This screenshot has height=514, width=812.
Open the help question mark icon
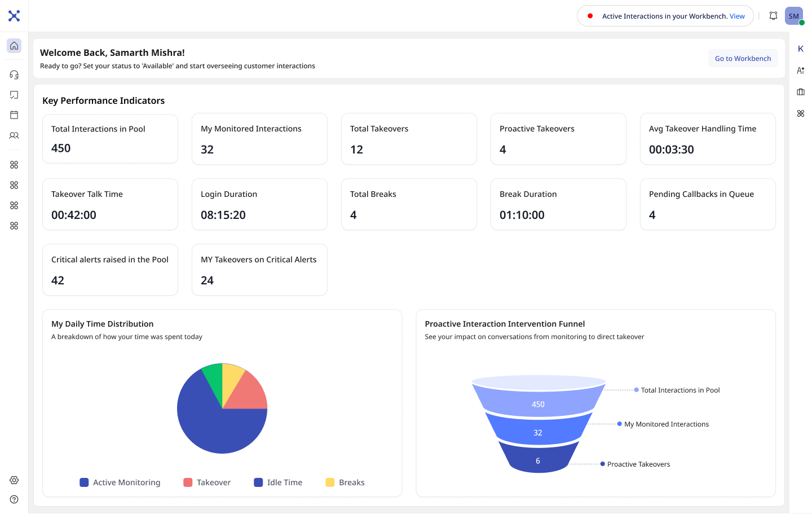coord(14,499)
